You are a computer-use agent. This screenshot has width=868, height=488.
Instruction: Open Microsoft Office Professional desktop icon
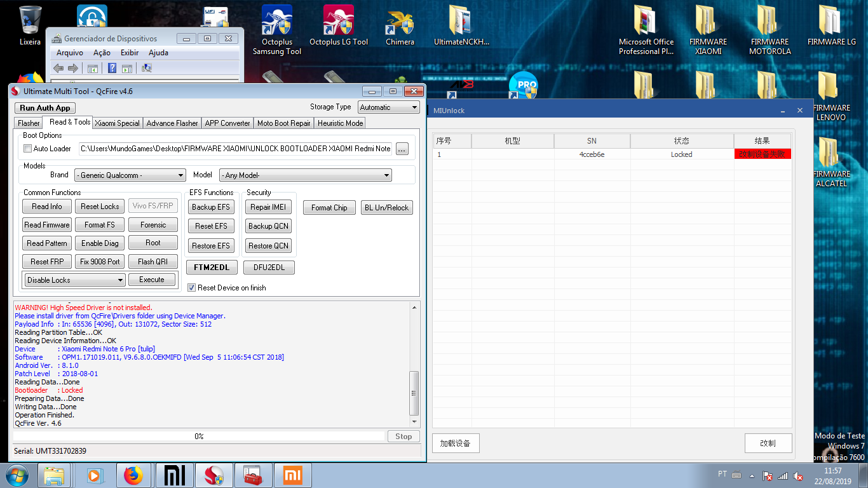tap(646, 30)
